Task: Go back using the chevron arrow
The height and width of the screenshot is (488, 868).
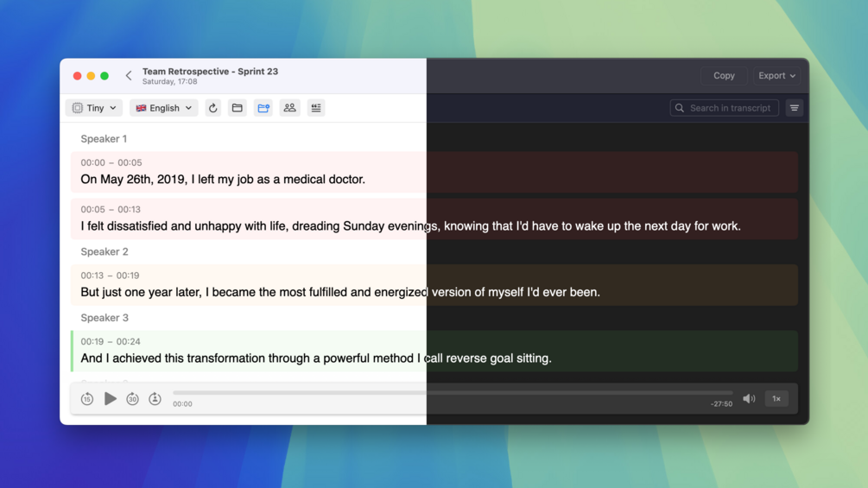Action: 129,76
